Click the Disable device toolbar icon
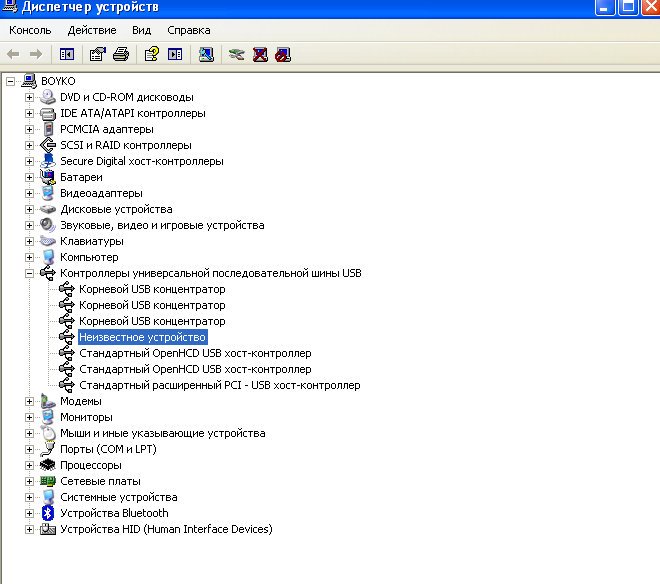The height and width of the screenshot is (584, 660). [x=283, y=54]
